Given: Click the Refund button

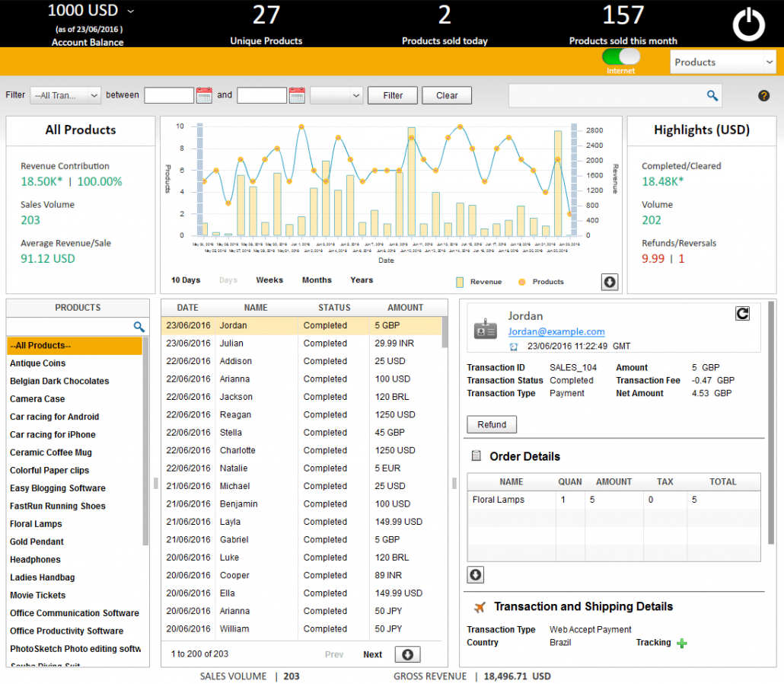Looking at the screenshot, I should tap(492, 424).
